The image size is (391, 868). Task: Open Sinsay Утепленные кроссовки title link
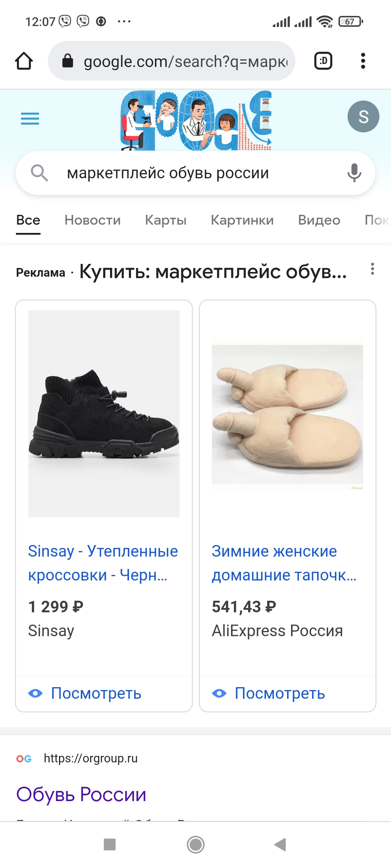[x=103, y=563]
